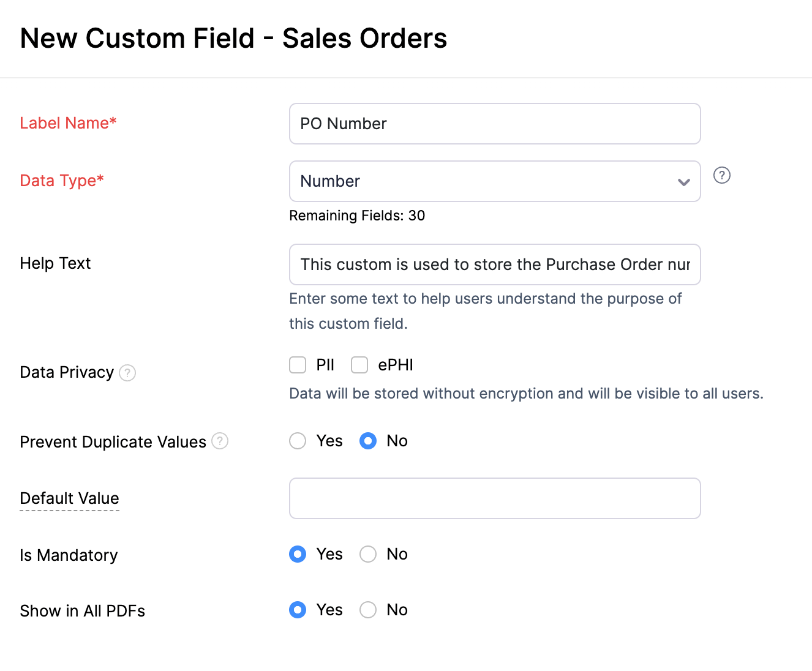812x671 pixels.
Task: Select Yes for Show in All PDFs
Action: [x=297, y=610]
